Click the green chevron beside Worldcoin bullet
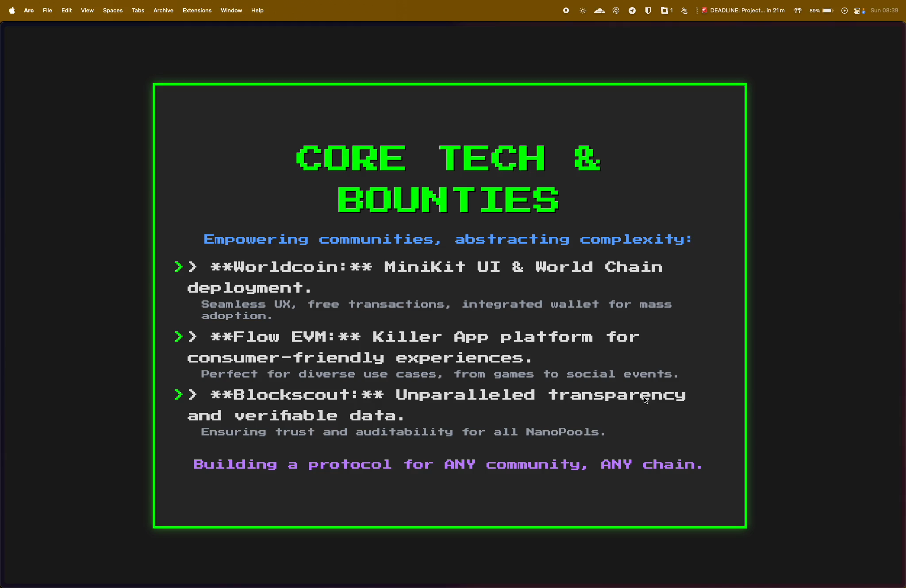The image size is (906, 588). click(x=179, y=267)
